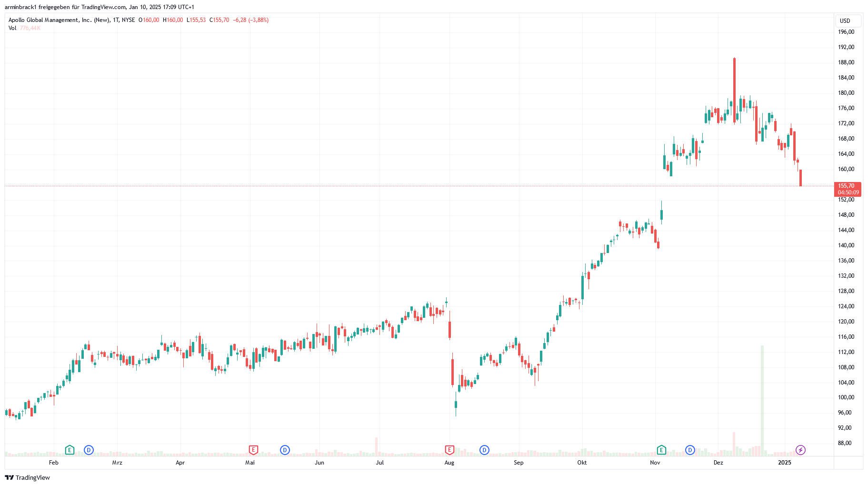The image size is (868, 486).
Task: Click the Feb label on time axis
Action: tap(54, 463)
